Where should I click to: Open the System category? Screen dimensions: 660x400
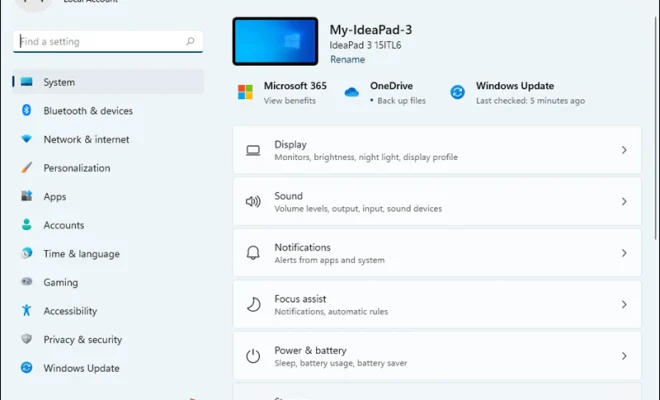pos(108,82)
